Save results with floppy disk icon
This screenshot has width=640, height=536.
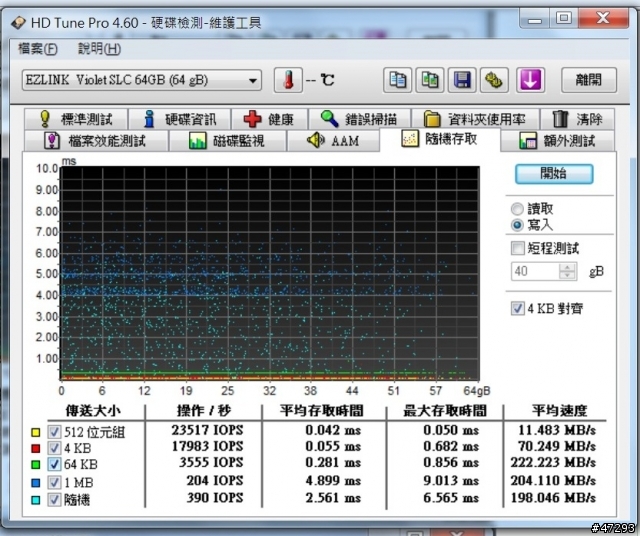tap(462, 80)
